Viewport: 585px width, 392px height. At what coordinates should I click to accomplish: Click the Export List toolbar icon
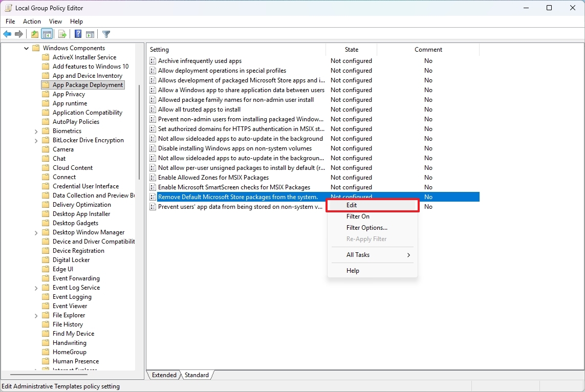62,34
